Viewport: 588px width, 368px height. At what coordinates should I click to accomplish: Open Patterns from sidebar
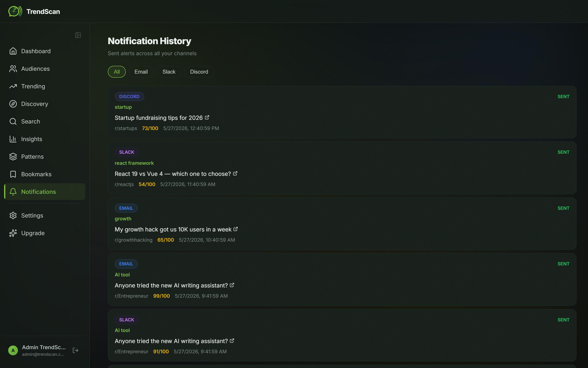coord(45,156)
